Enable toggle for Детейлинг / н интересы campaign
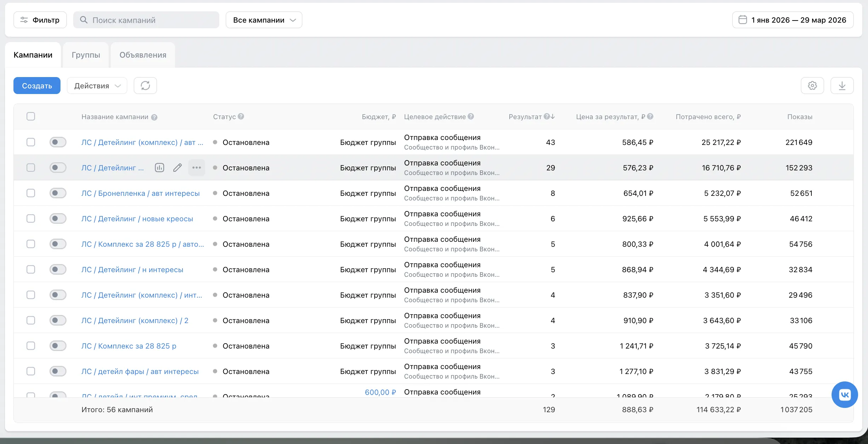 coord(58,269)
